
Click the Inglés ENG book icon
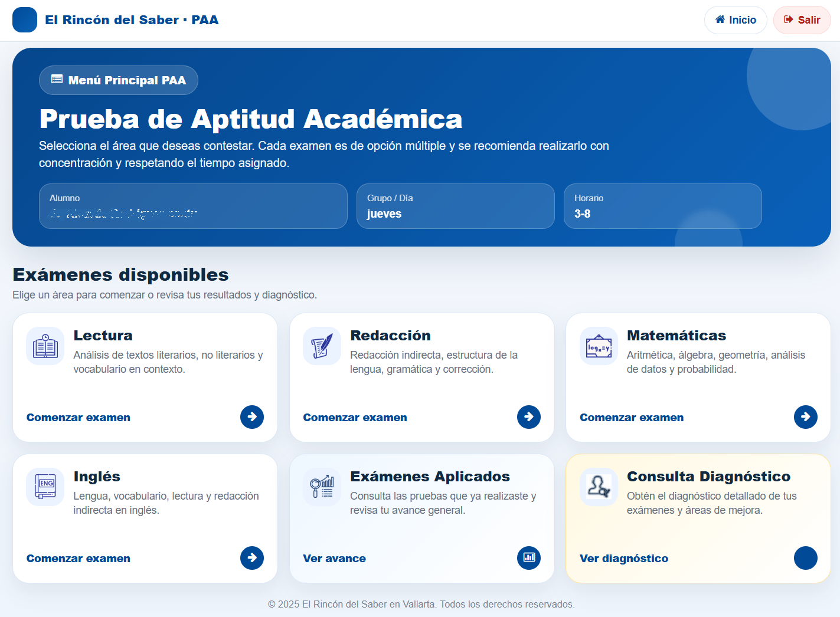coord(45,487)
